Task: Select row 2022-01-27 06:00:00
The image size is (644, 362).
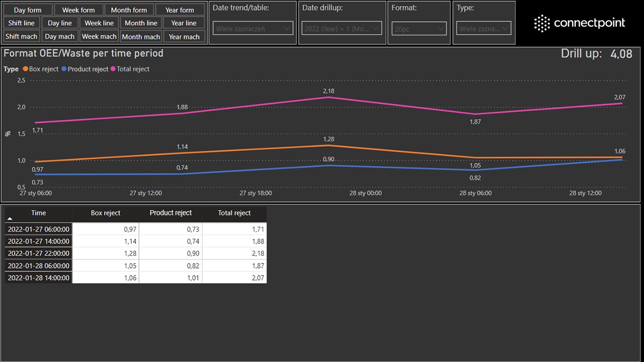Action: [x=136, y=229]
